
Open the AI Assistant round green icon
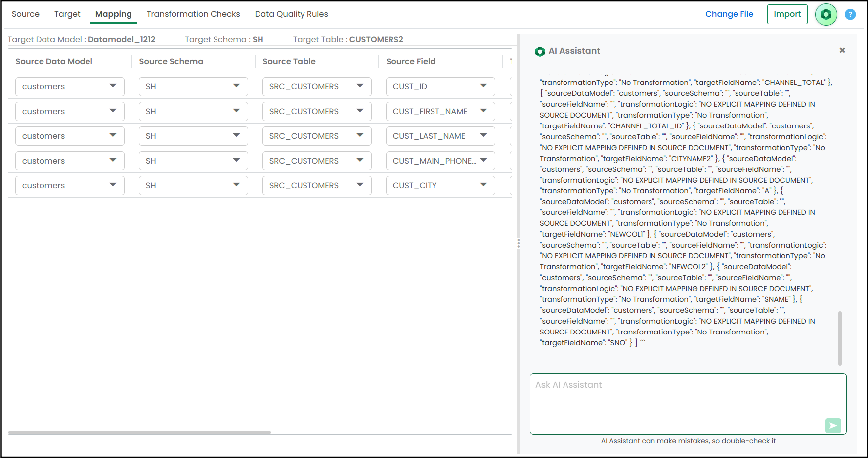point(826,14)
